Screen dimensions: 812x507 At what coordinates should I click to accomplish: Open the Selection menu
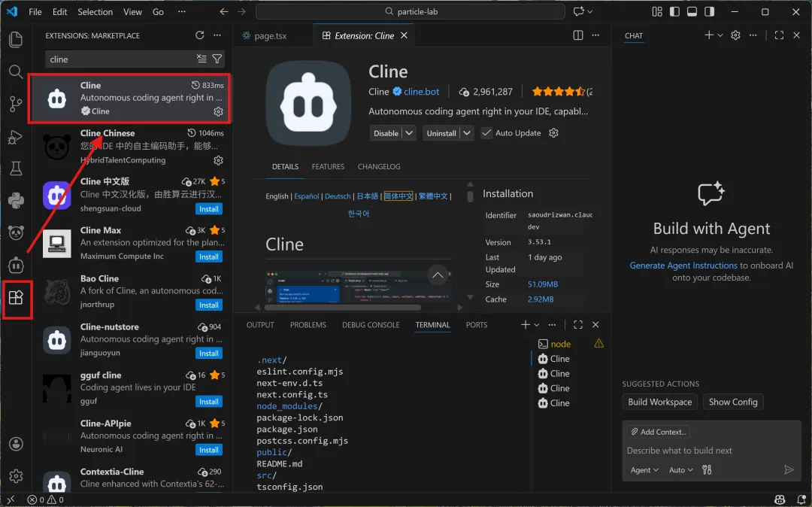click(95, 11)
